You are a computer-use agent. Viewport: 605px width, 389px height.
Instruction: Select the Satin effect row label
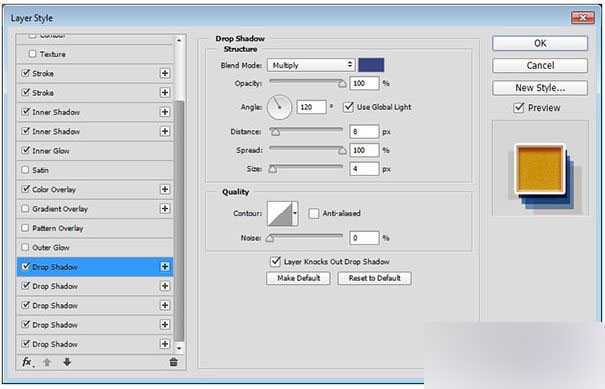(x=41, y=170)
